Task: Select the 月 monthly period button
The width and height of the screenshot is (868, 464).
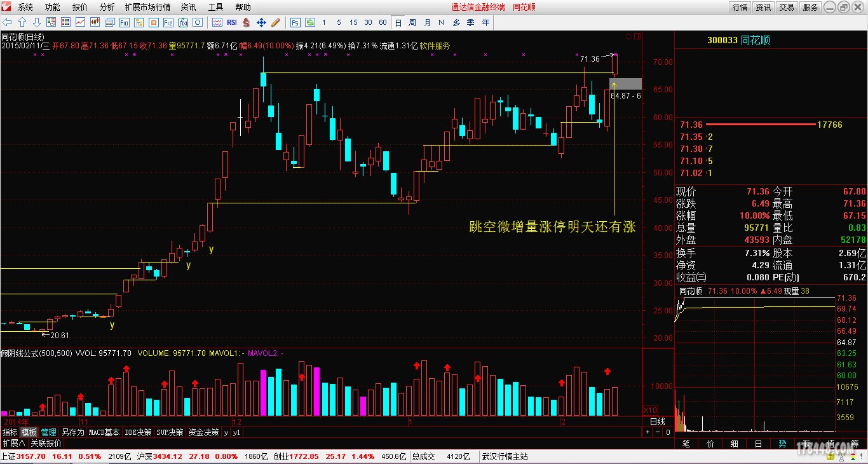Action: pos(427,22)
